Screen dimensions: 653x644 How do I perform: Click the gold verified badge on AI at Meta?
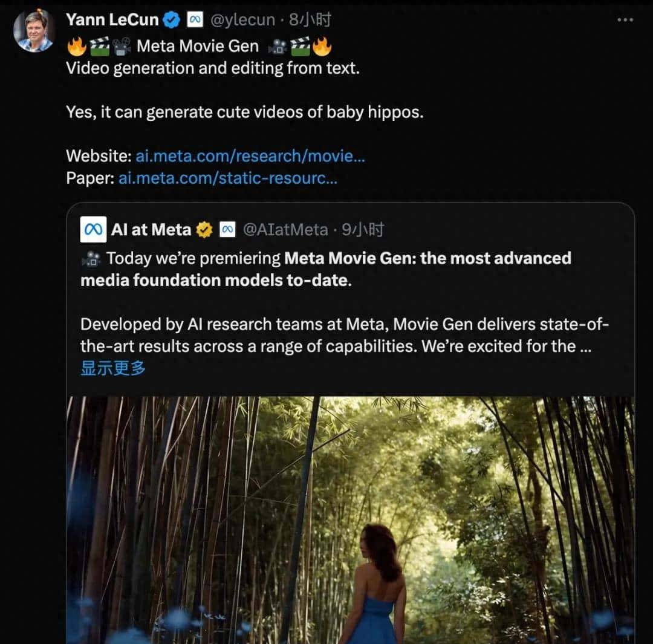[x=205, y=230]
